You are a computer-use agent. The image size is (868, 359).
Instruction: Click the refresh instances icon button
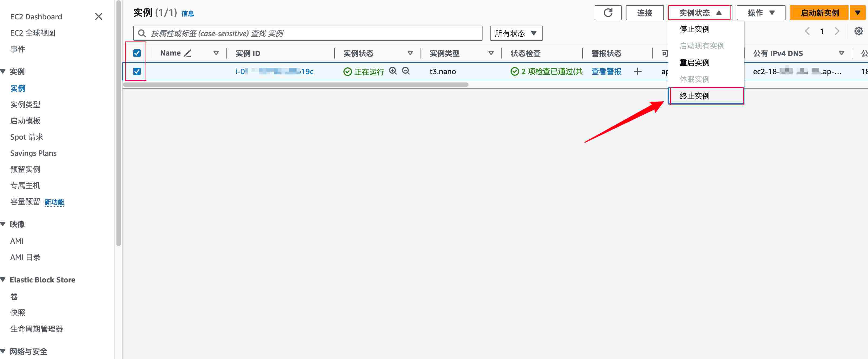(x=608, y=13)
